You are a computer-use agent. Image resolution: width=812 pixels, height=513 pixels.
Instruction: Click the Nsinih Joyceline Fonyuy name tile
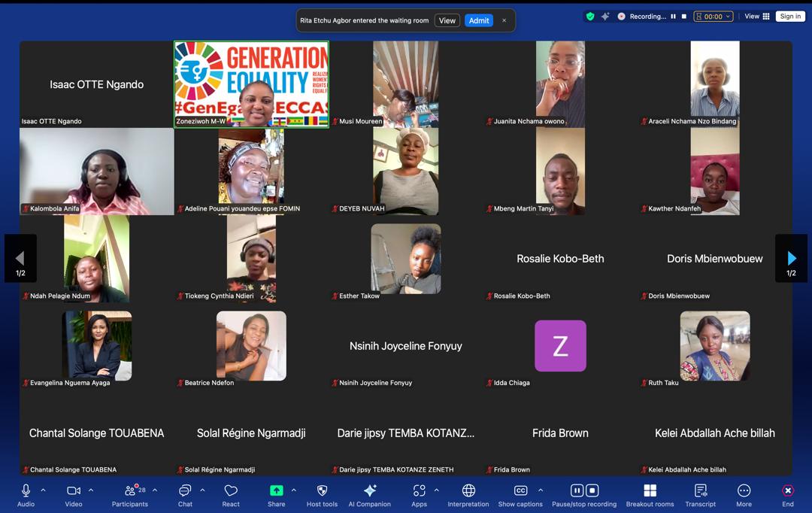pyautogui.click(x=406, y=345)
